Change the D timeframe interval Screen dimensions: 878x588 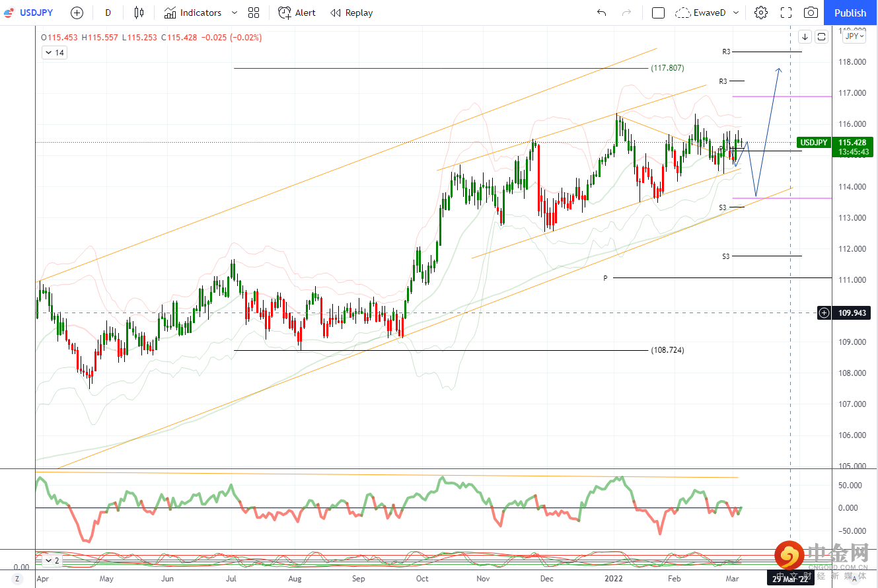[108, 13]
